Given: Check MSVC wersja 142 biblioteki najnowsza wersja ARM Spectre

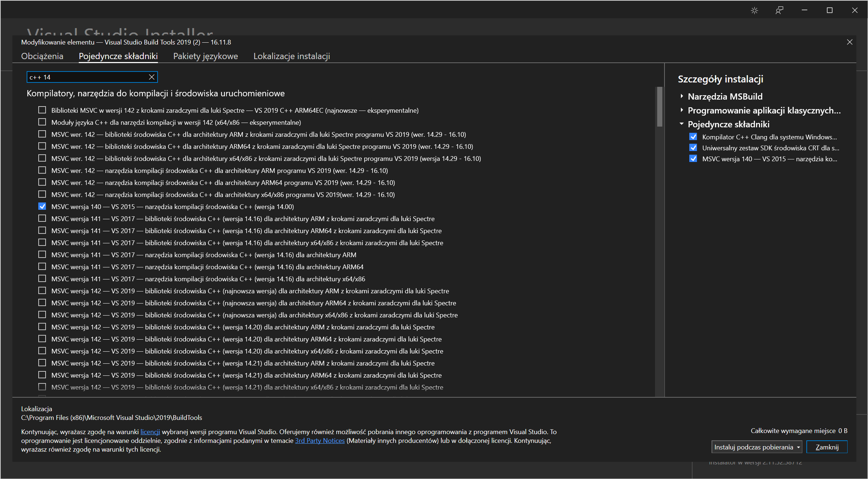Looking at the screenshot, I should 42,290.
